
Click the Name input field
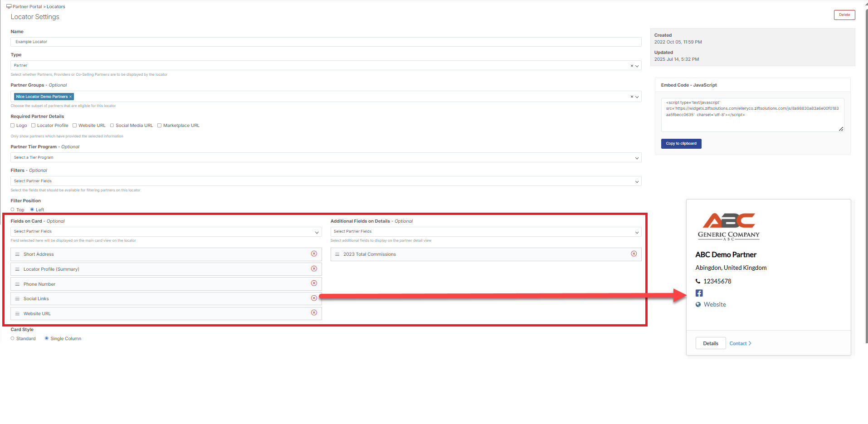point(326,42)
